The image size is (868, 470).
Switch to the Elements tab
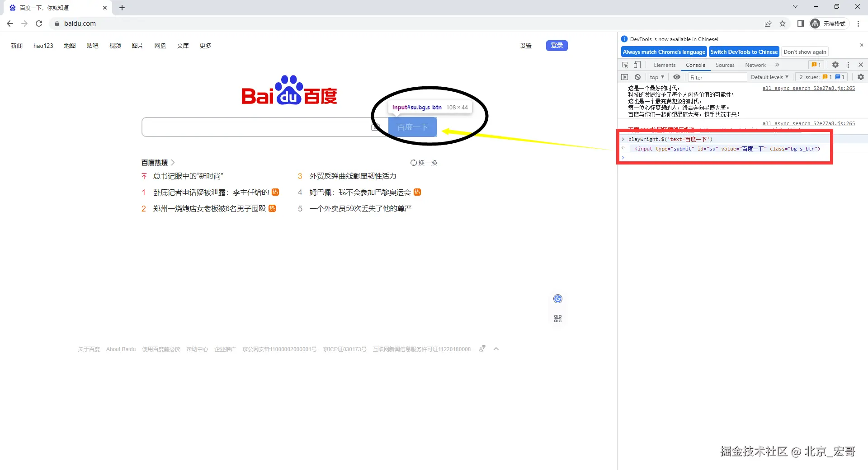(x=665, y=65)
